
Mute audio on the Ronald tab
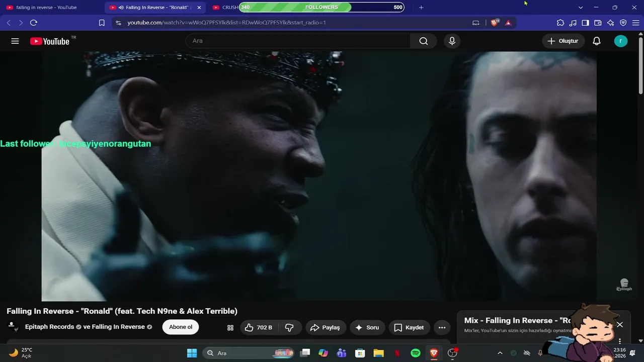point(121,8)
